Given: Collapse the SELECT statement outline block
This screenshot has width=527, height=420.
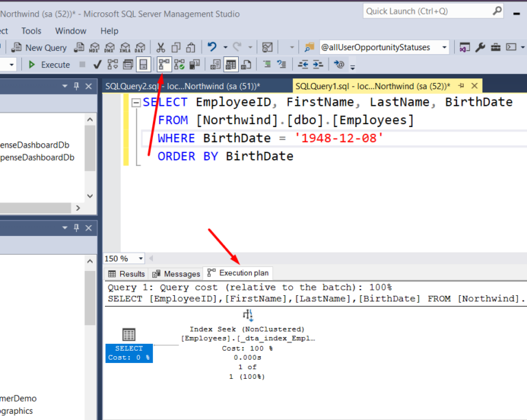Looking at the screenshot, I should click(x=136, y=103).
